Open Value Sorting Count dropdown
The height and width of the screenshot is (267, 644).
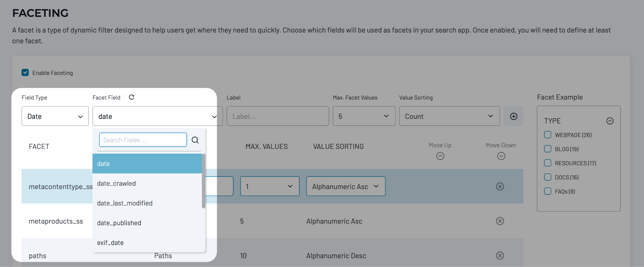(449, 116)
